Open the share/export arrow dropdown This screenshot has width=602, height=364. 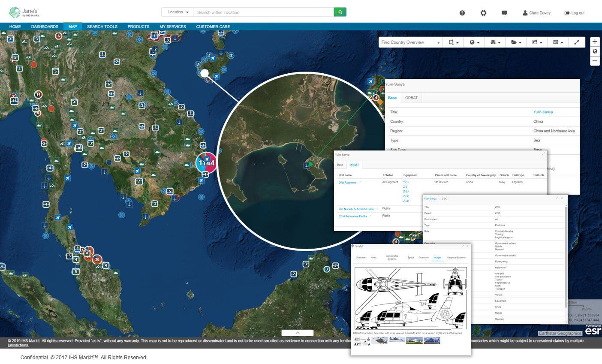(537, 42)
